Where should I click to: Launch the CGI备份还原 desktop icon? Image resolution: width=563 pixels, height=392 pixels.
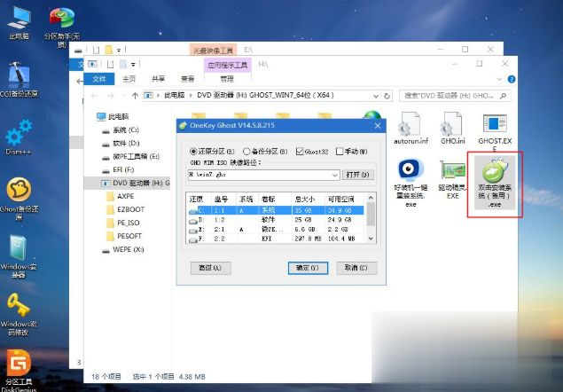click(19, 80)
